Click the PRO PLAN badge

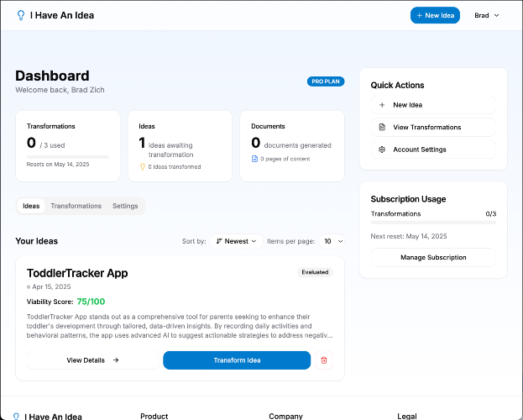tap(326, 81)
